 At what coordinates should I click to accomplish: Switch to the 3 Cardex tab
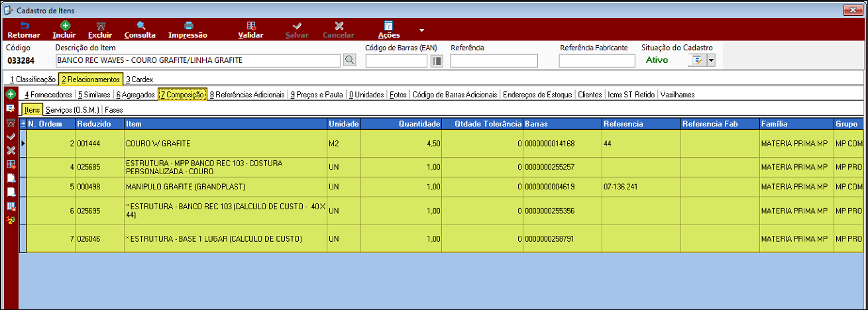click(x=139, y=79)
